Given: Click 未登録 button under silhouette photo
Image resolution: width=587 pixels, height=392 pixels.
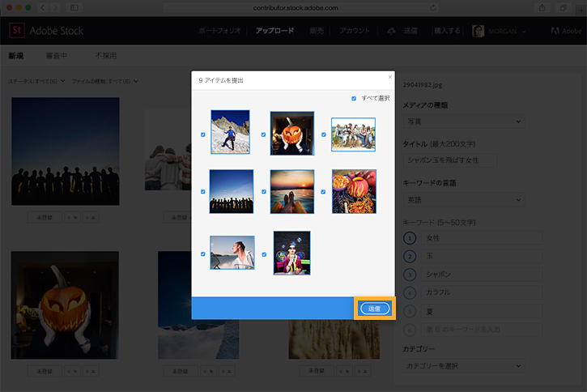Looking at the screenshot, I should pyautogui.click(x=45, y=218).
